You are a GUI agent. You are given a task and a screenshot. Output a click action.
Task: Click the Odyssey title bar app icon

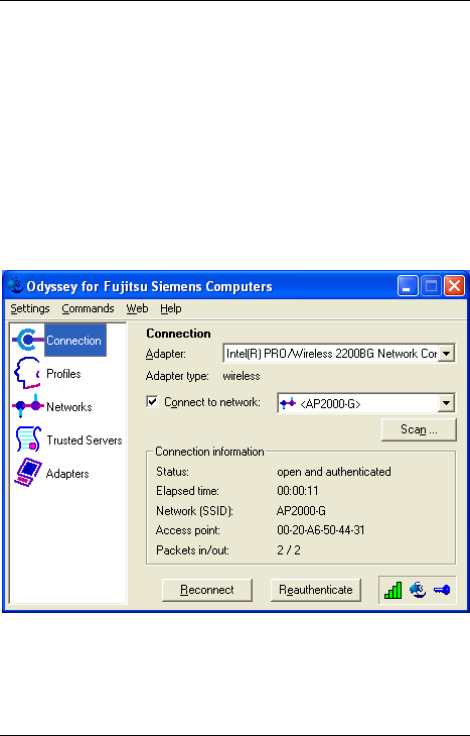[15, 285]
